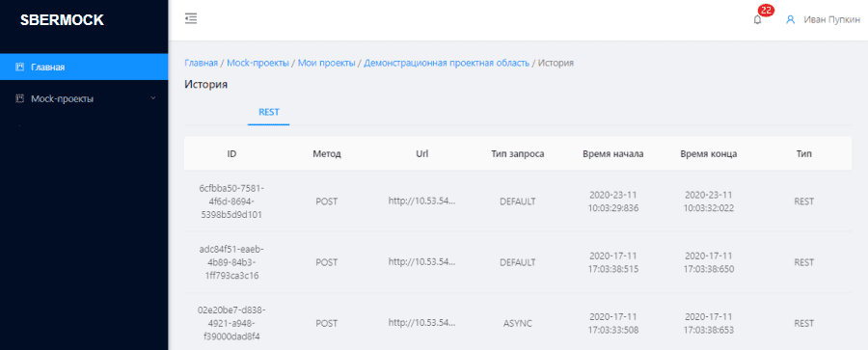This screenshot has height=350, width=868.
Task: Click the red 22 notification badge
Action: (766, 11)
